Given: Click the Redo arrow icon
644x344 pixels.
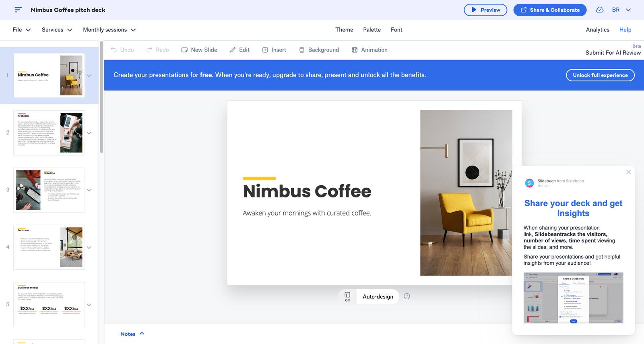Looking at the screenshot, I should (149, 50).
